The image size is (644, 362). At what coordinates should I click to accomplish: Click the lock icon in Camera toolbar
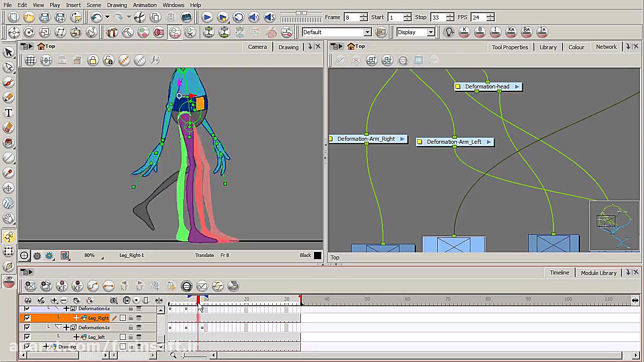click(x=93, y=61)
